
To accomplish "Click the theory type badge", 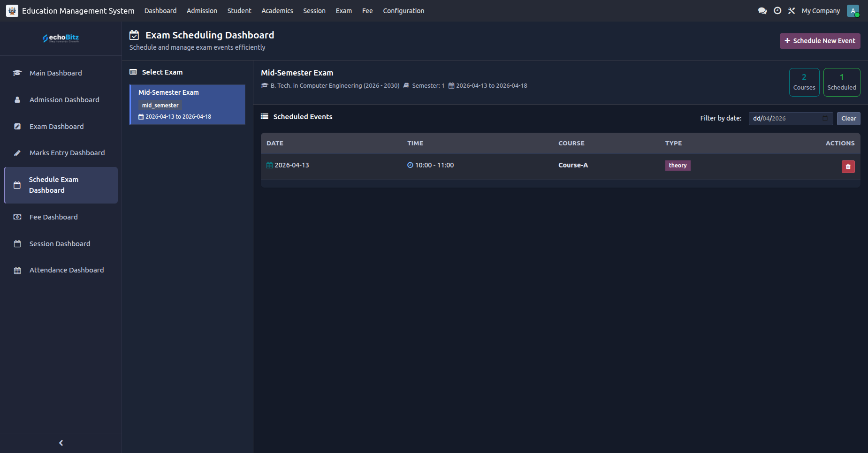I will tap(678, 166).
